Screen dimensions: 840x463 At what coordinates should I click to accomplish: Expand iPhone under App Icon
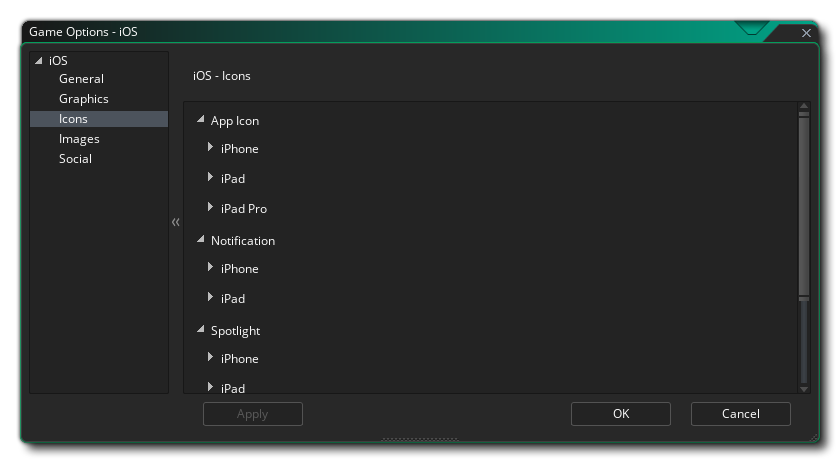[x=211, y=147]
